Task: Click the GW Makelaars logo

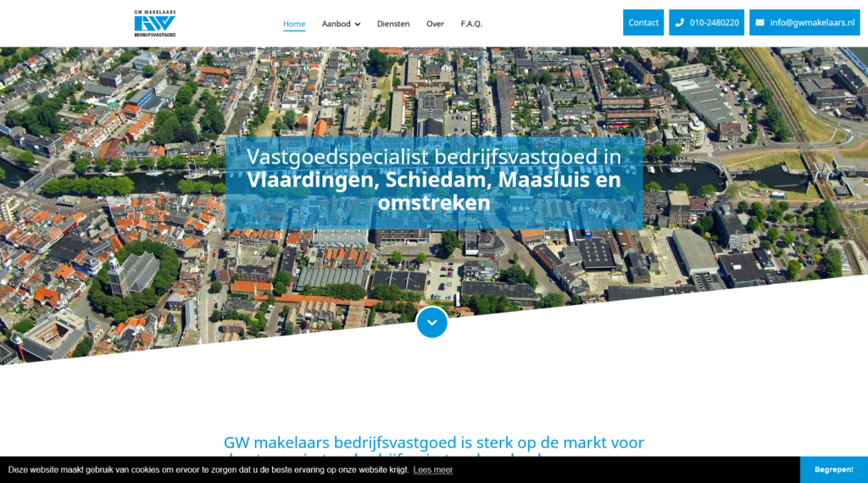Action: [x=154, y=24]
